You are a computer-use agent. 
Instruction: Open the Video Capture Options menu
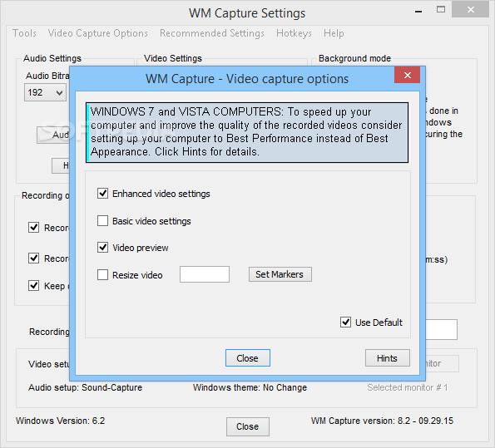pyautogui.click(x=98, y=33)
